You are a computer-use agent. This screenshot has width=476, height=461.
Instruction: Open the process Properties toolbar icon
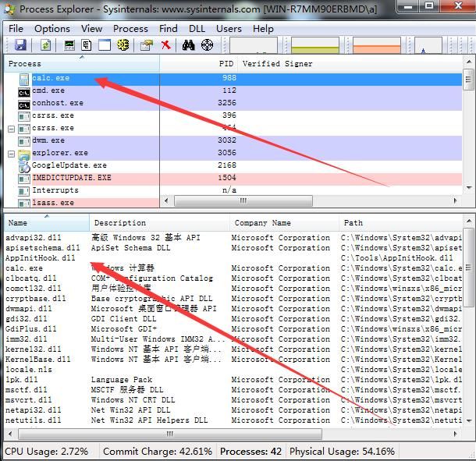(x=147, y=45)
